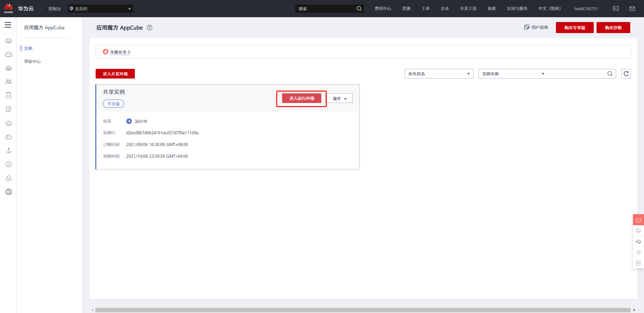Click the order time 2021/09/06 16:26:06
This screenshot has width=644, height=313.
[x=157, y=145]
